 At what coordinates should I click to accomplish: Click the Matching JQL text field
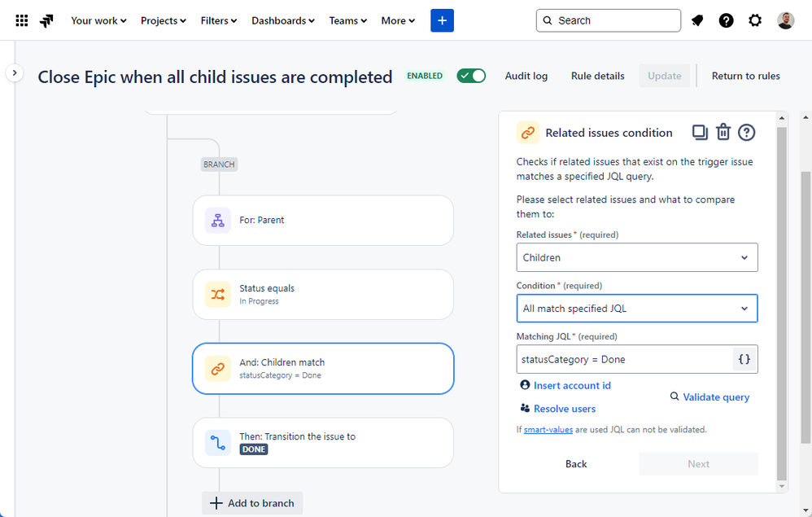[x=625, y=359]
